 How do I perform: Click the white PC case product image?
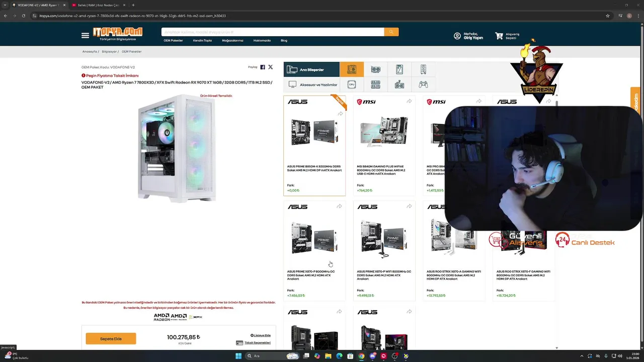click(177, 148)
